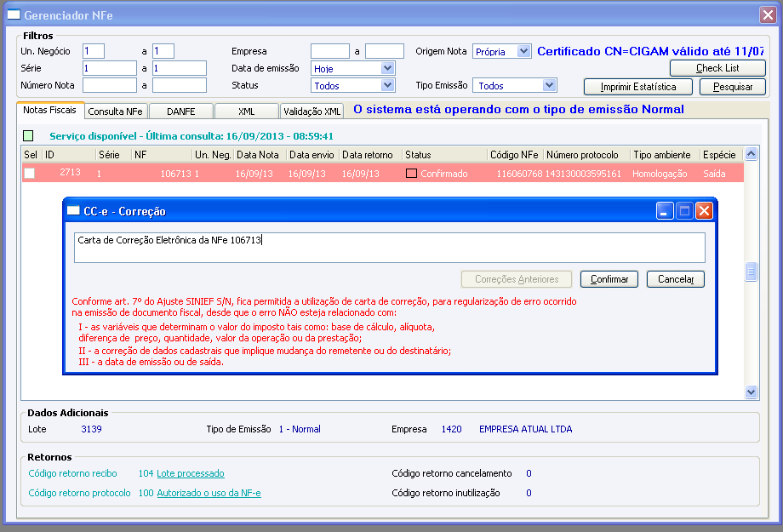
Task: Click the NF column header
Action: click(162, 155)
